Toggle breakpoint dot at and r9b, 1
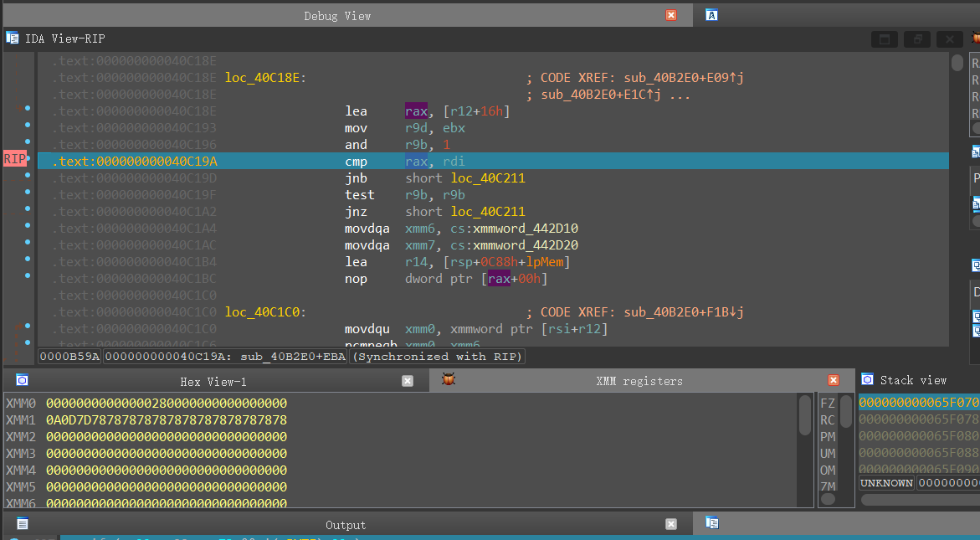The width and height of the screenshot is (980, 540). coord(28,141)
